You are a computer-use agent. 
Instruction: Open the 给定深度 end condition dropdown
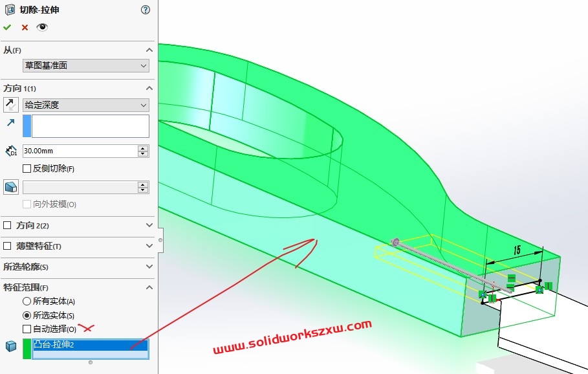(x=85, y=105)
